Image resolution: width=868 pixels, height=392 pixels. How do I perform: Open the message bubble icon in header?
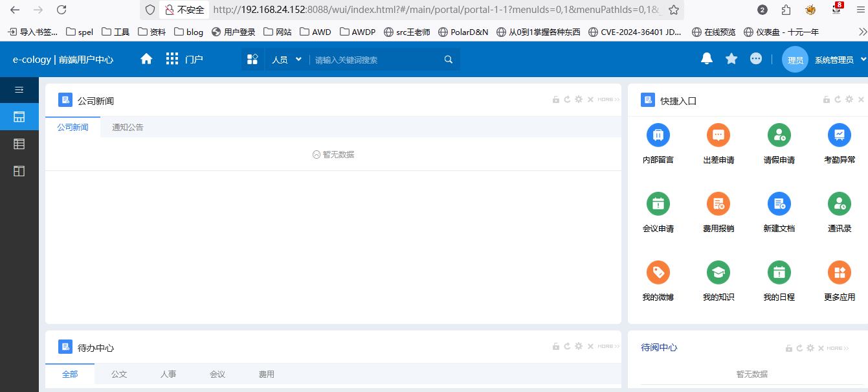(756, 59)
